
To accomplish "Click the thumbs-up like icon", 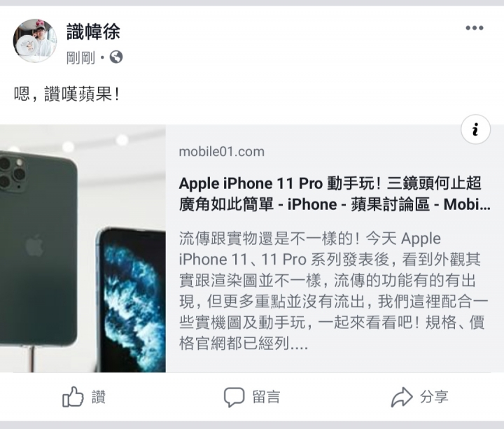I will (x=73, y=397).
